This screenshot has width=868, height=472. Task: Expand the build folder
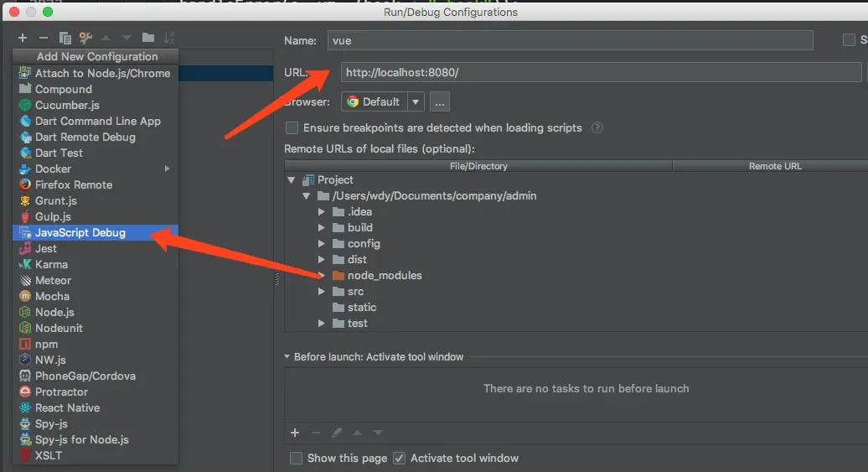tap(321, 228)
